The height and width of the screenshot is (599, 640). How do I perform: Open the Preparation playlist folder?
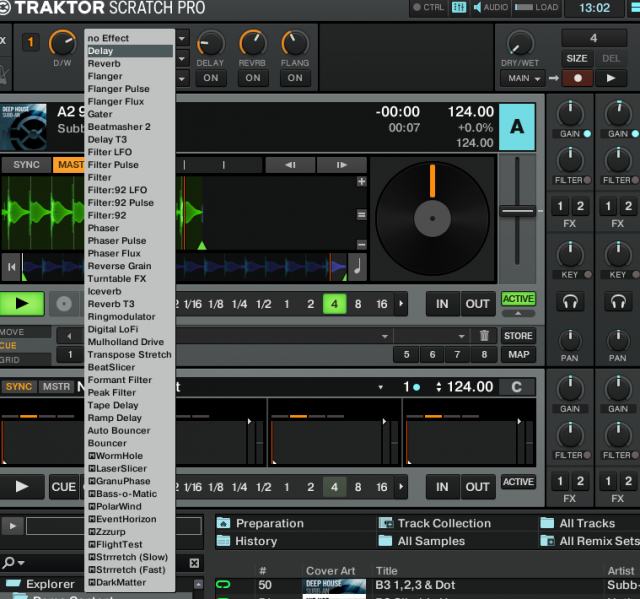[260, 523]
